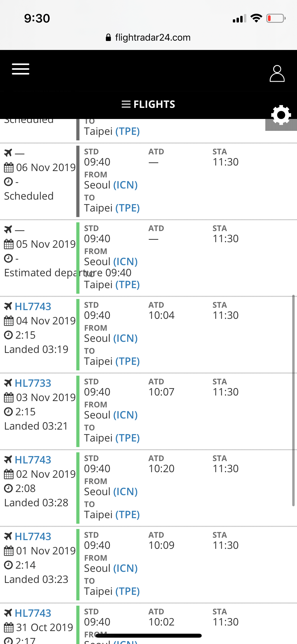Tap calendar icon next to 01 Nov 2019
Screen dimensions: 297x644
coord(9,551)
